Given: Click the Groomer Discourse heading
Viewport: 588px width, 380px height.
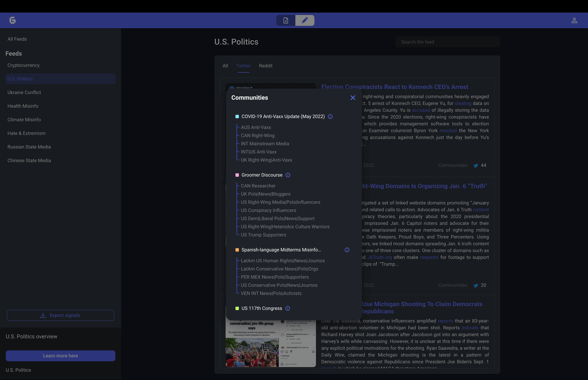Looking at the screenshot, I should tap(262, 175).
